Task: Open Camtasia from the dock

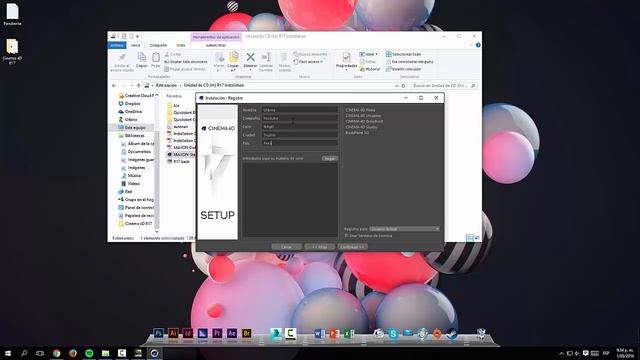Action: tap(290, 333)
